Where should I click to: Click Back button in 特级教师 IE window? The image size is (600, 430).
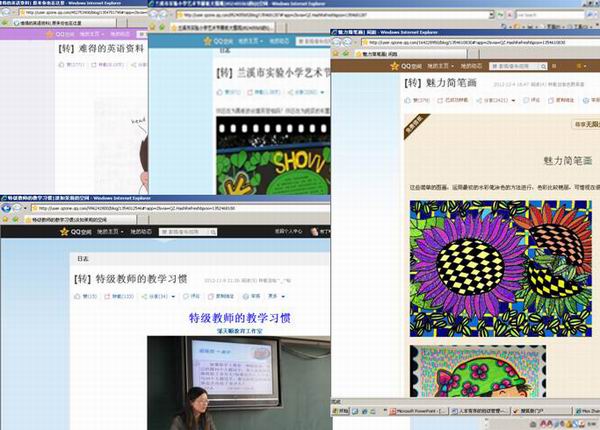(x=6, y=208)
